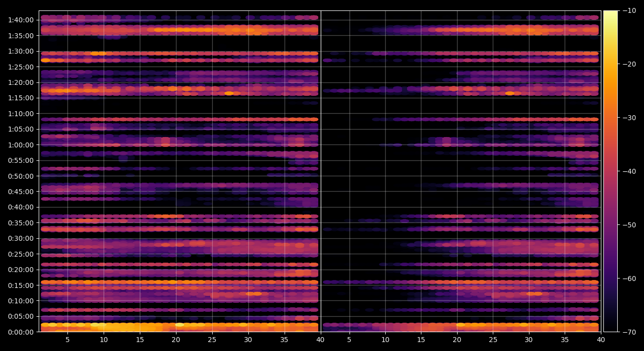Click the 0:45:00 y-axis label

(21, 191)
